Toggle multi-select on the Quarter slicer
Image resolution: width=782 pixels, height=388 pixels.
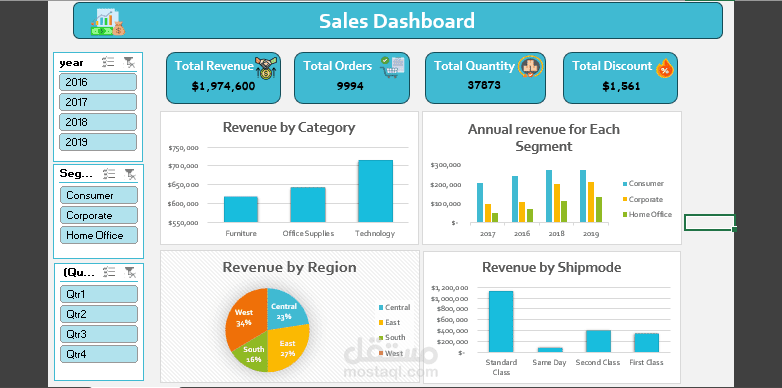(x=109, y=272)
